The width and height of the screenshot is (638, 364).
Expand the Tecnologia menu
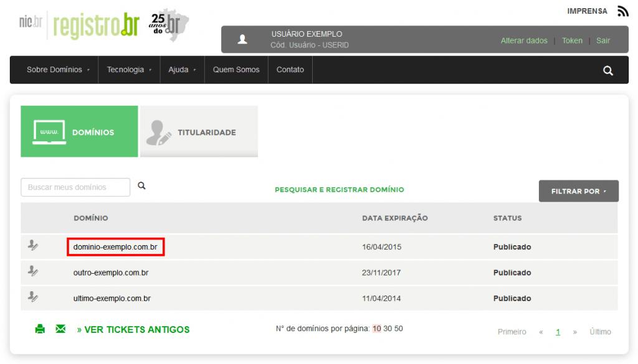pos(129,70)
